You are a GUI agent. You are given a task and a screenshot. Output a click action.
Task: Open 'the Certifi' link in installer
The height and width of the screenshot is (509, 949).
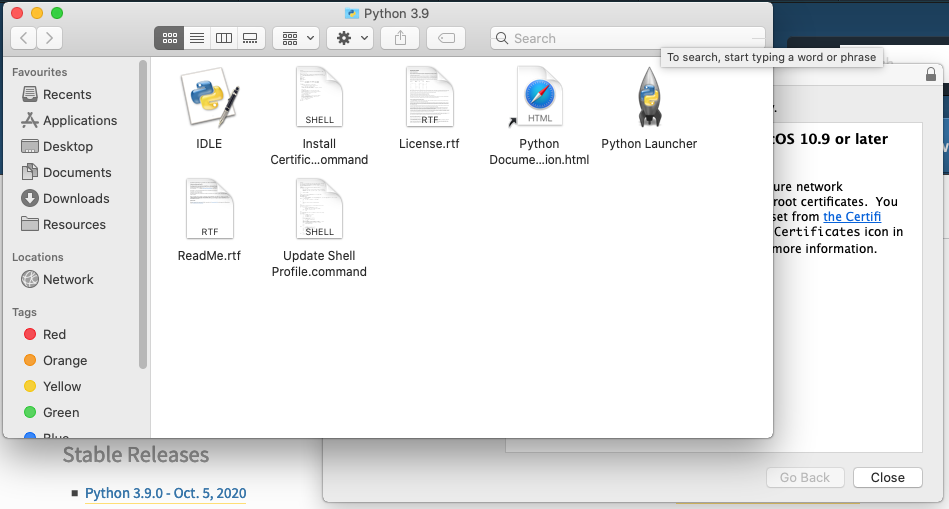(x=852, y=217)
